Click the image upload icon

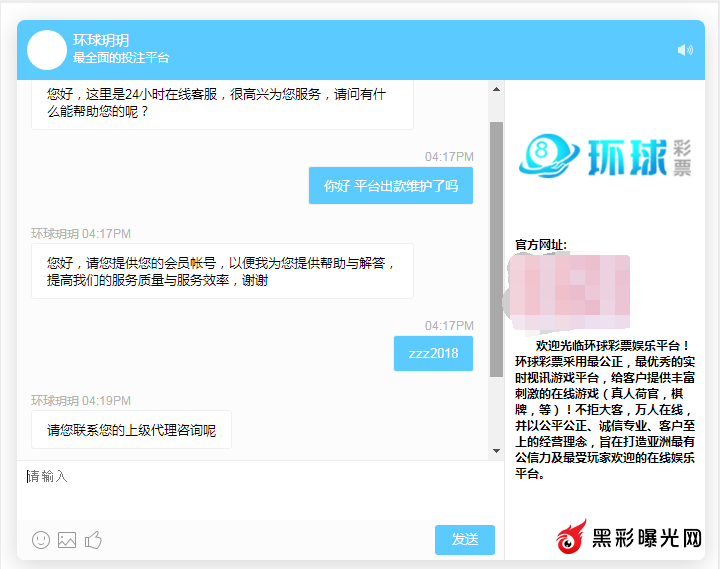[x=67, y=540]
